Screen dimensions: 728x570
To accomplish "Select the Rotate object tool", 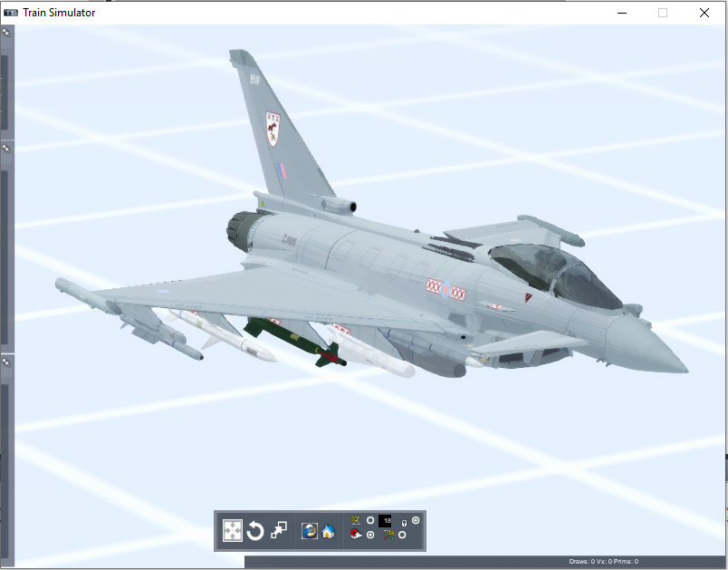I will 255,531.
